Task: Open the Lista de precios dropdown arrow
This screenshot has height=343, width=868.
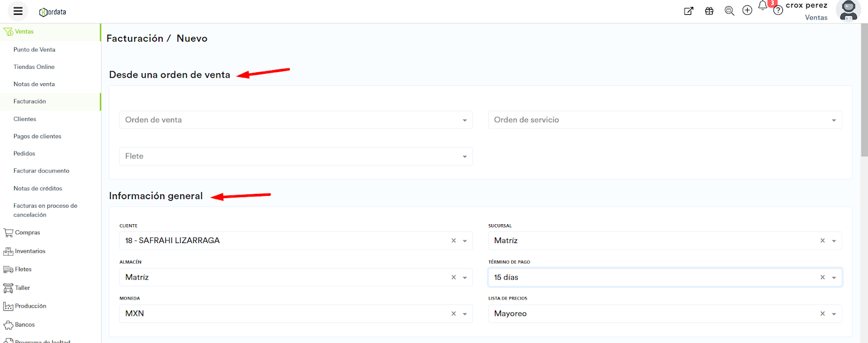Action: [834, 314]
